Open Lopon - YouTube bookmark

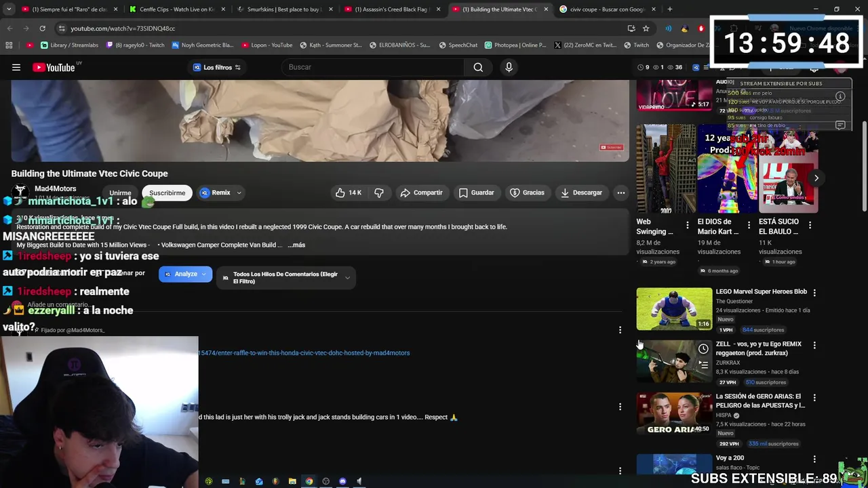point(267,45)
